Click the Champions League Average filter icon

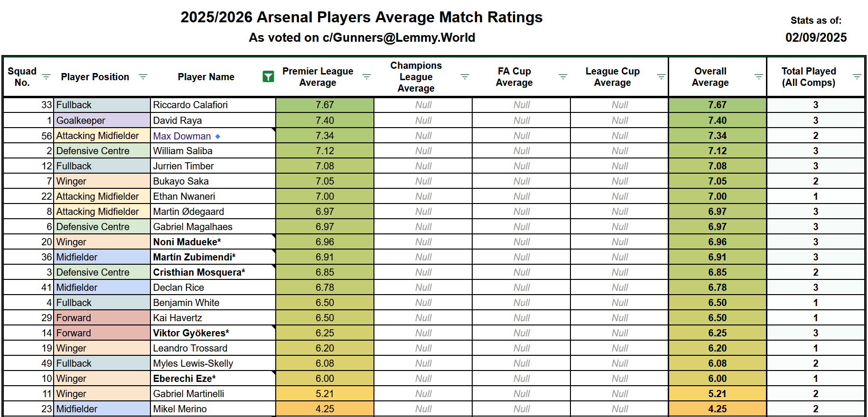click(465, 77)
